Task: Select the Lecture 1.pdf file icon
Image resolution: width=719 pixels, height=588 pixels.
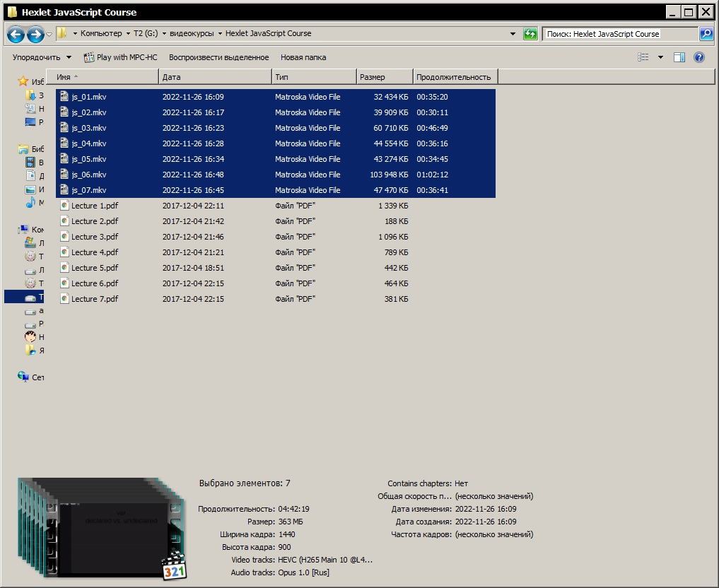Action: point(64,206)
